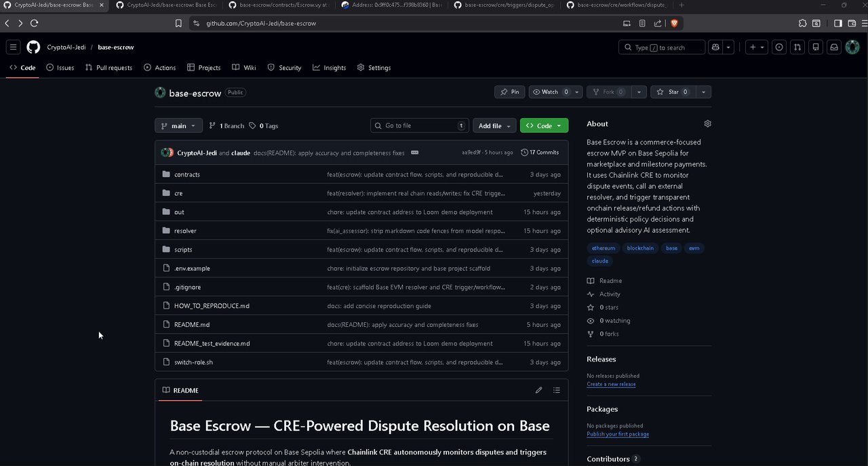Open the Fork options dropdown arrow
The width and height of the screenshot is (868, 466).
pos(639,92)
